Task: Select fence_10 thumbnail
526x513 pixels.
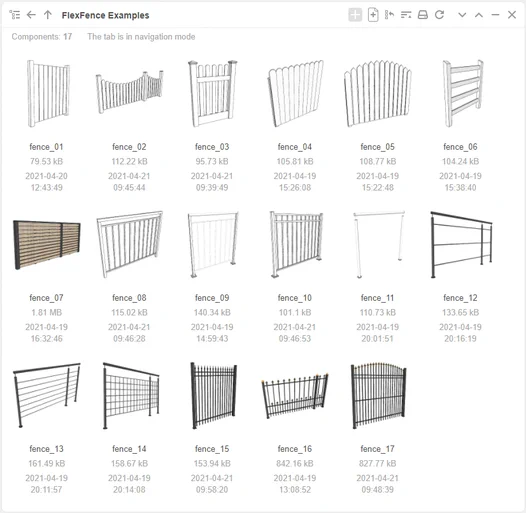Action: [296, 244]
